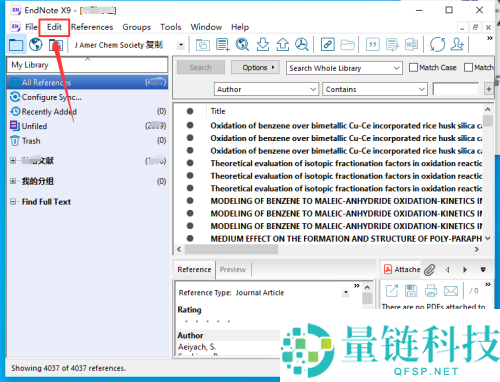Toggle read dot for MEDIUM EFFECT row
This screenshot has width=500, height=382.
click(190, 238)
